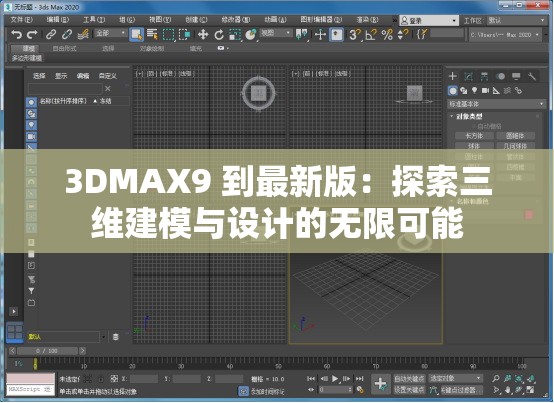The height and width of the screenshot is (403, 554).
Task: Select Systems category in Create panel
Action: (518, 91)
